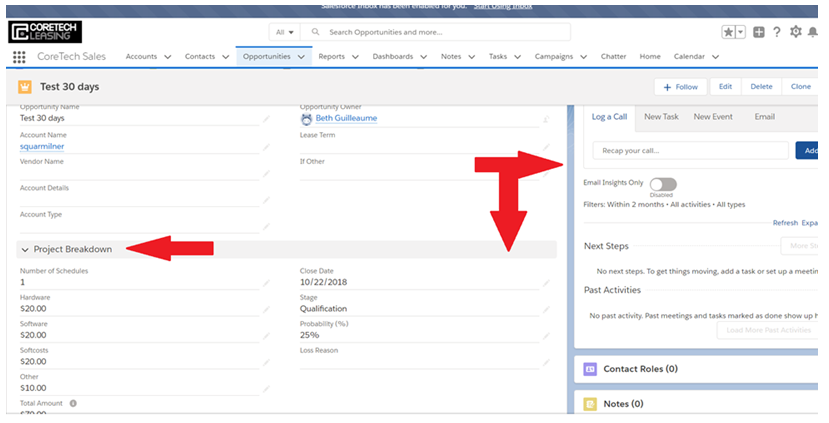Open the Calendar tab dropdown chevron
Image resolution: width=829 pixels, height=423 pixels.
[x=715, y=57]
